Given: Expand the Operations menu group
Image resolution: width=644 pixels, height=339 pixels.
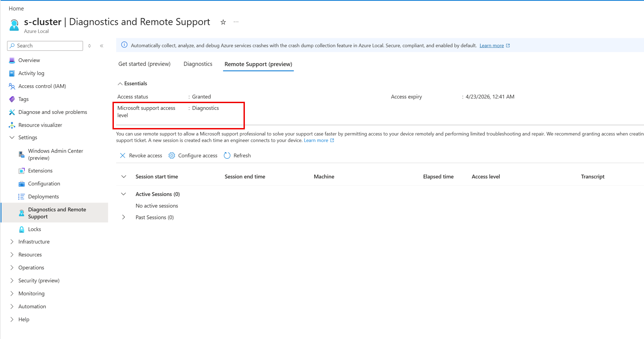Looking at the screenshot, I should click(12, 268).
